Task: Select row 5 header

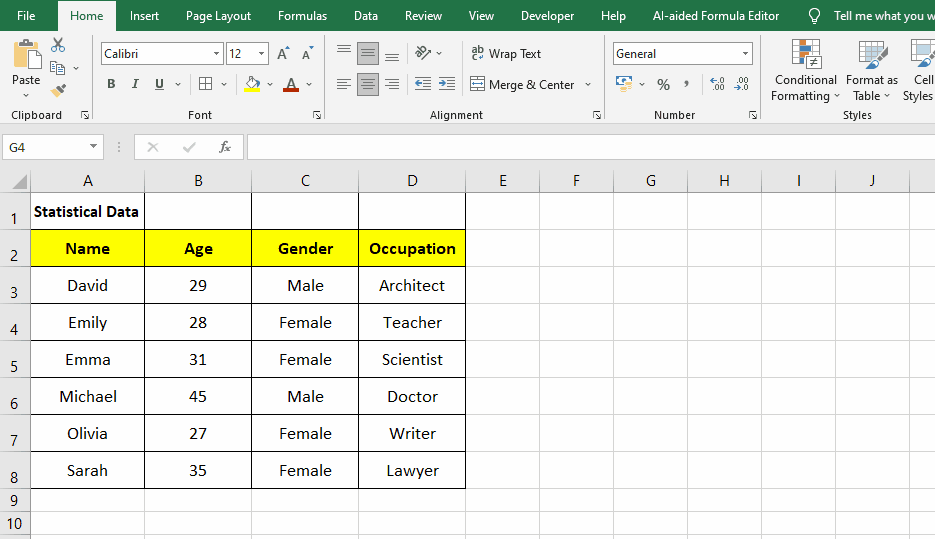Action: (x=14, y=360)
